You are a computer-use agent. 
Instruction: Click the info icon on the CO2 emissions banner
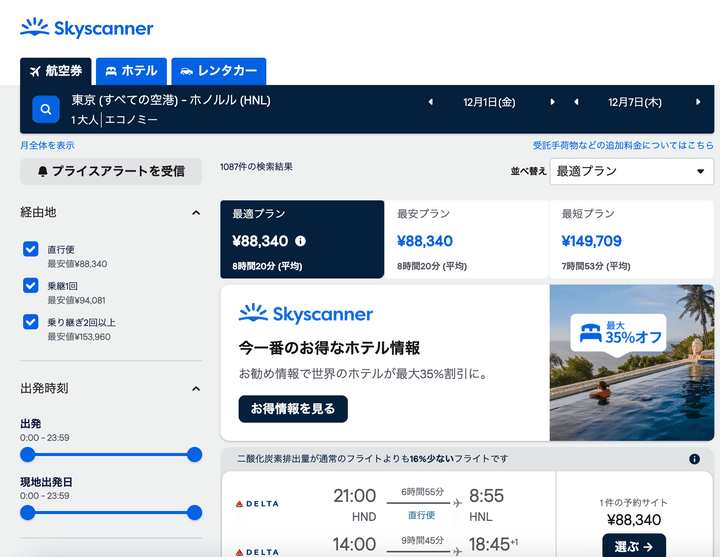(x=694, y=459)
